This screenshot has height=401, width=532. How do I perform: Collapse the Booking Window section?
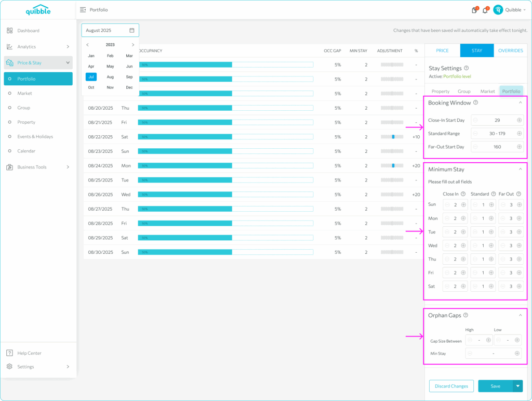[x=520, y=102]
